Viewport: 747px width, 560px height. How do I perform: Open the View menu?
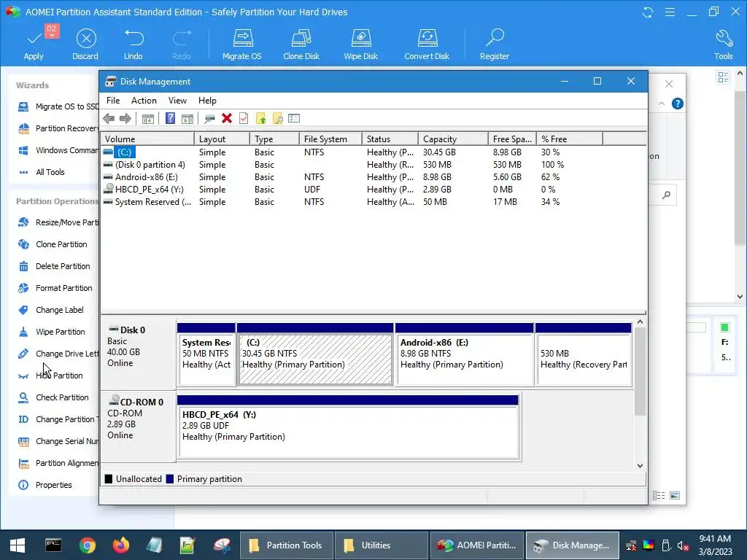click(177, 101)
